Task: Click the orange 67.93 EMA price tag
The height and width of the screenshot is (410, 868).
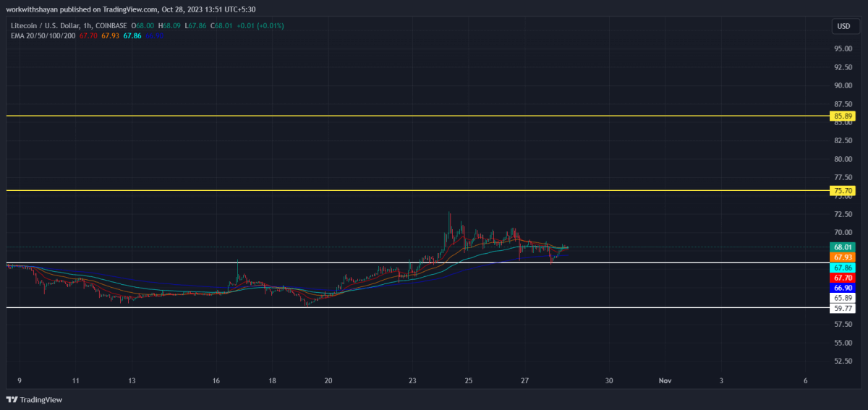Action: pyautogui.click(x=843, y=257)
